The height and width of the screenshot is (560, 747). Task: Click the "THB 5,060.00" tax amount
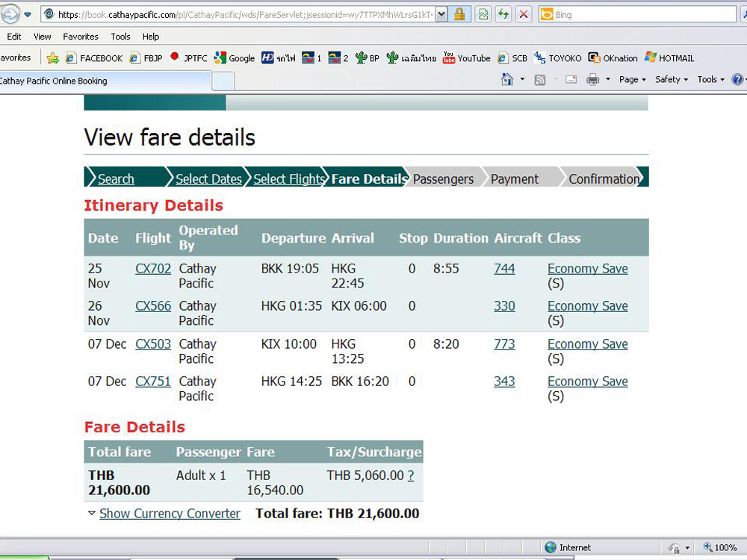(x=365, y=475)
